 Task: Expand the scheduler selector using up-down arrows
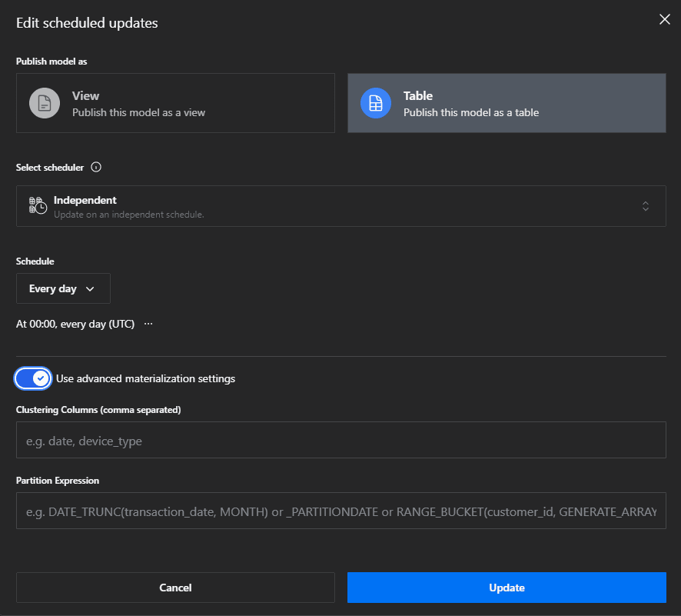pyautogui.click(x=646, y=205)
